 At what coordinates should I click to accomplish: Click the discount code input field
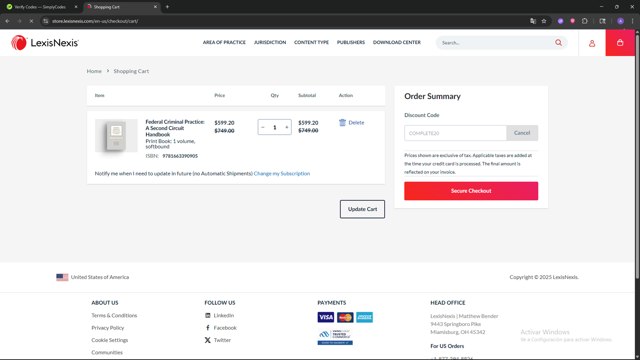coord(455,133)
